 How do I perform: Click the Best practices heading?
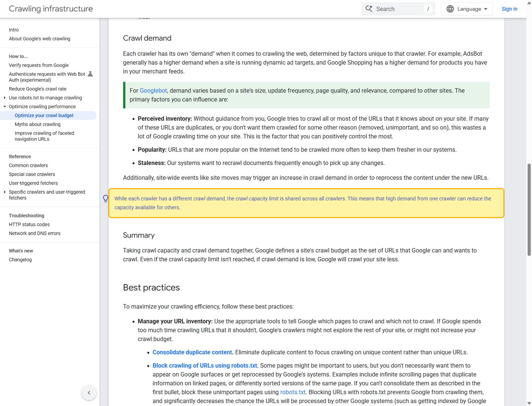(151, 288)
